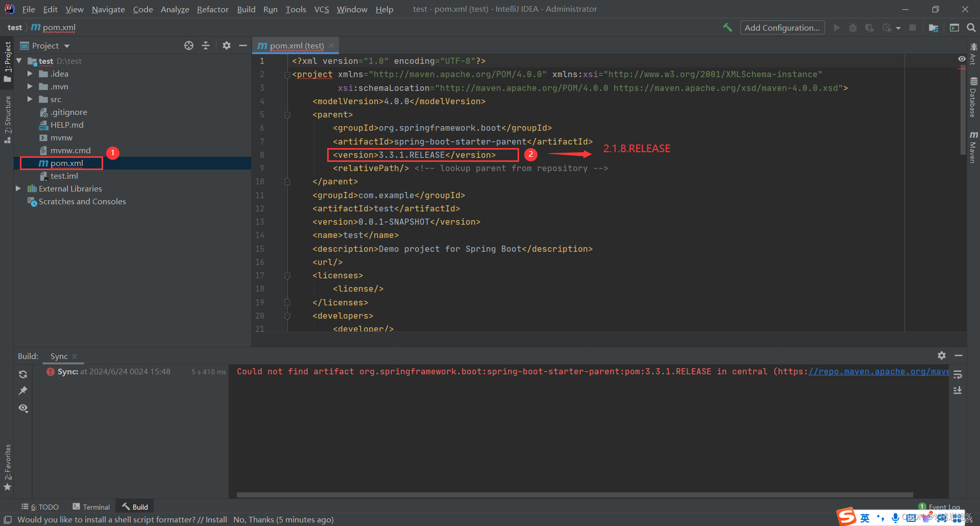980x526 pixels.
Task: Toggle the eye view icon in Build panel
Action: click(x=23, y=408)
